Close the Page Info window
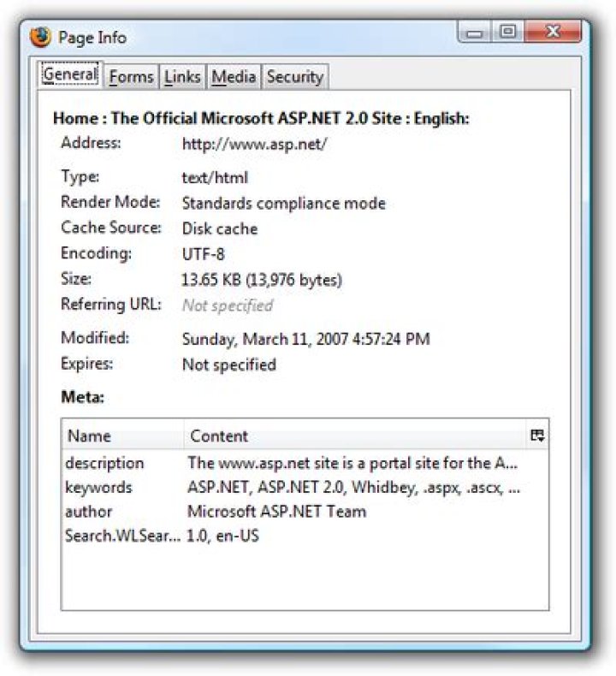 553,32
